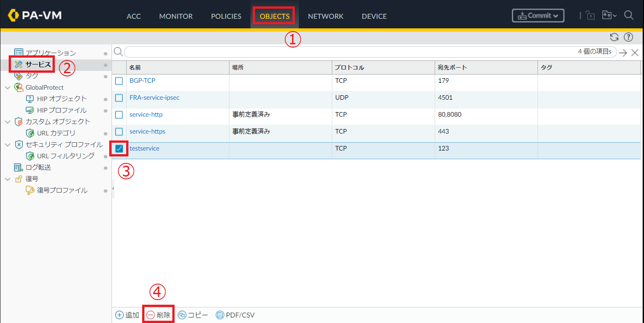
Task: Collapse the GlobalProtect tree node
Action: tap(7, 87)
